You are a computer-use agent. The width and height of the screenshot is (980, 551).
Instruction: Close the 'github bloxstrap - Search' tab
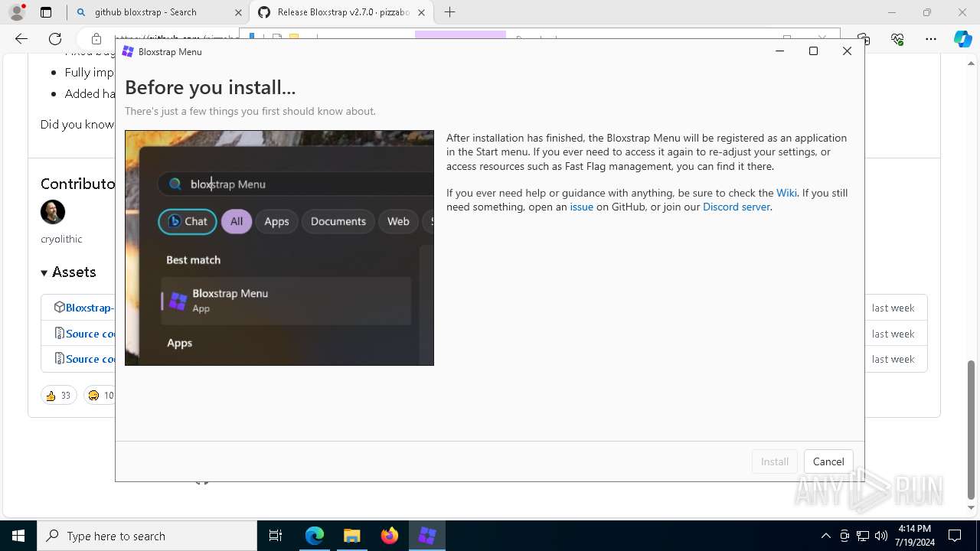237,12
